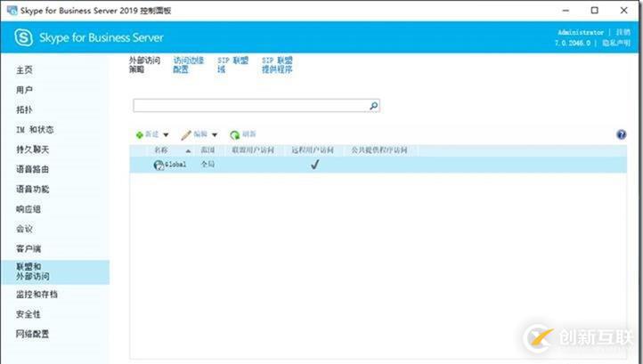Open IM 和状态 in the sidebar
Viewport: 643px width, 364px height.
click(35, 130)
